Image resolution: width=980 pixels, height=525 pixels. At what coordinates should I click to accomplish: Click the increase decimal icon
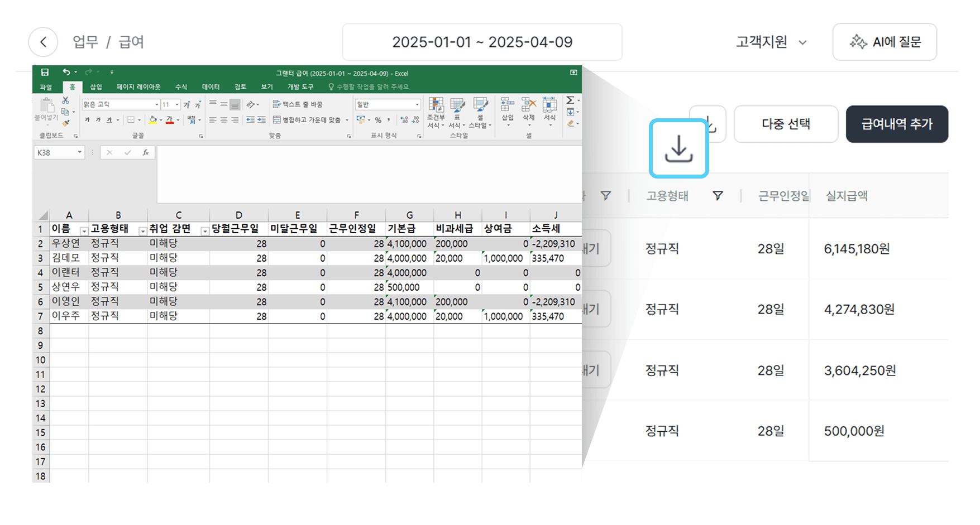pos(404,120)
